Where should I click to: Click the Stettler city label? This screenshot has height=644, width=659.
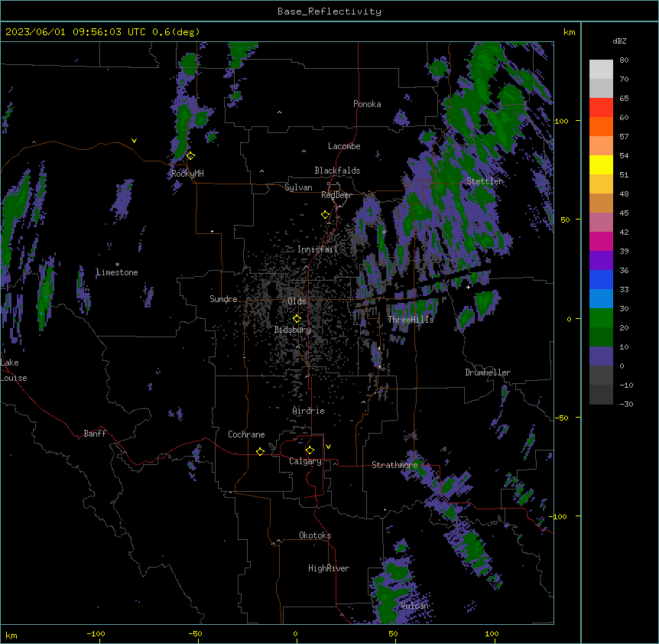click(484, 181)
